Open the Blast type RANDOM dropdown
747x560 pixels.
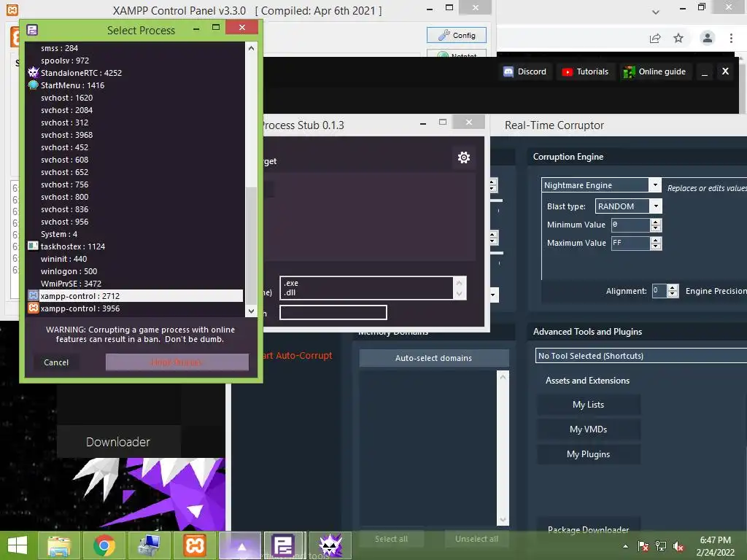pyautogui.click(x=656, y=206)
